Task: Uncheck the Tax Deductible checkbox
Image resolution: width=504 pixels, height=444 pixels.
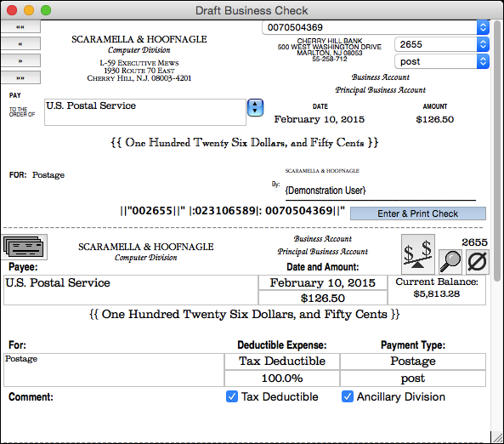Action: point(232,396)
